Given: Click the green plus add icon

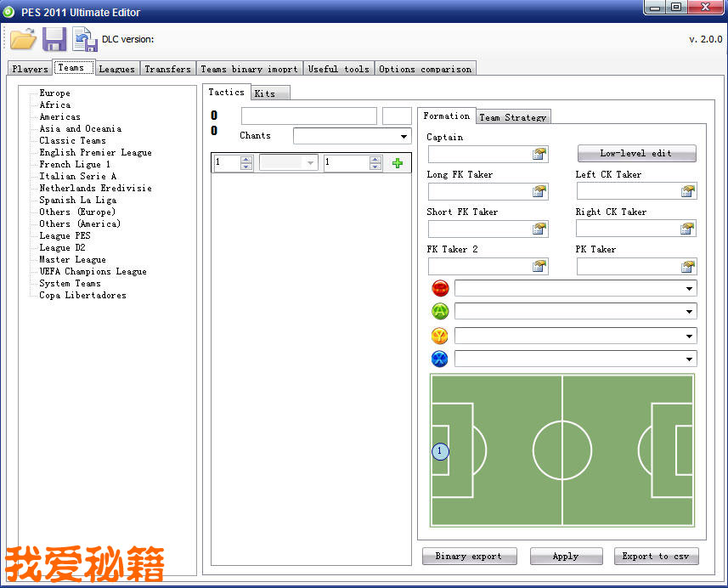Looking at the screenshot, I should point(397,163).
